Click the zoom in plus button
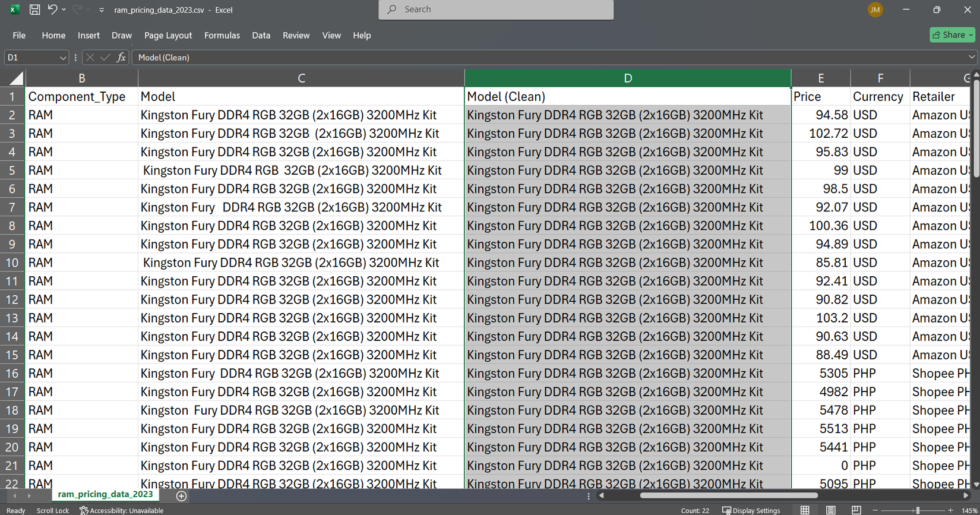The image size is (980, 515). click(951, 510)
